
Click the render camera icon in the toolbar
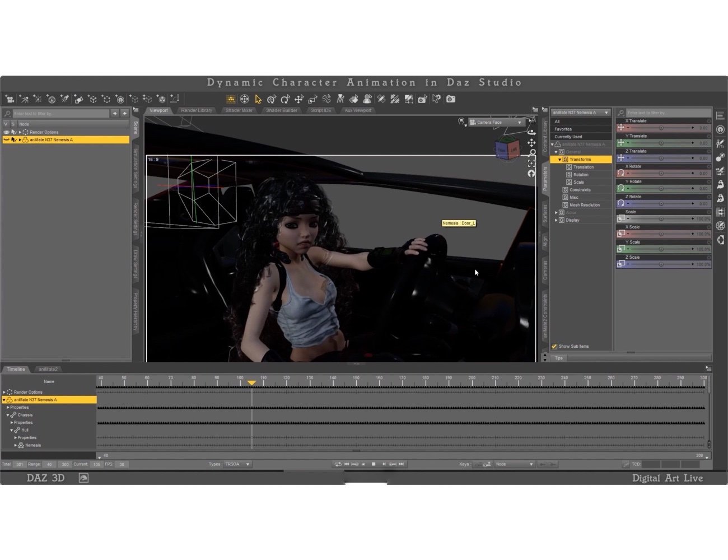pos(451,99)
